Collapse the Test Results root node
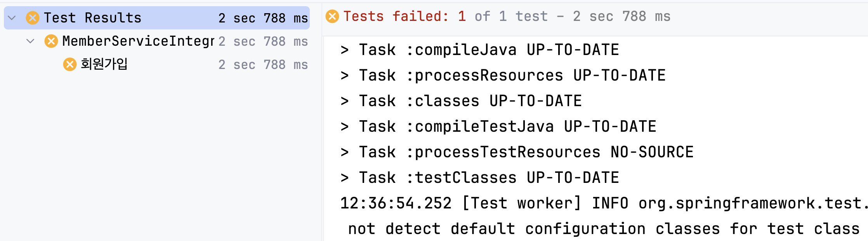 point(12,18)
